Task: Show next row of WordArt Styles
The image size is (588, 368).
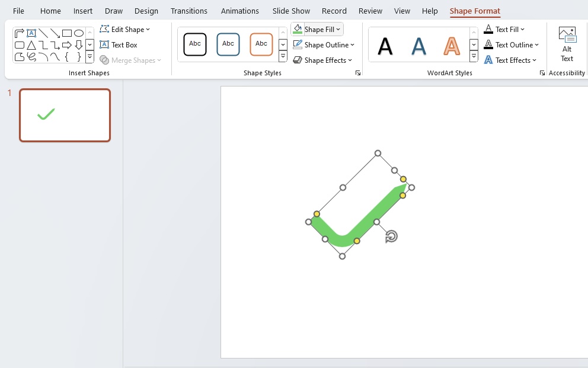Action: [x=474, y=44]
